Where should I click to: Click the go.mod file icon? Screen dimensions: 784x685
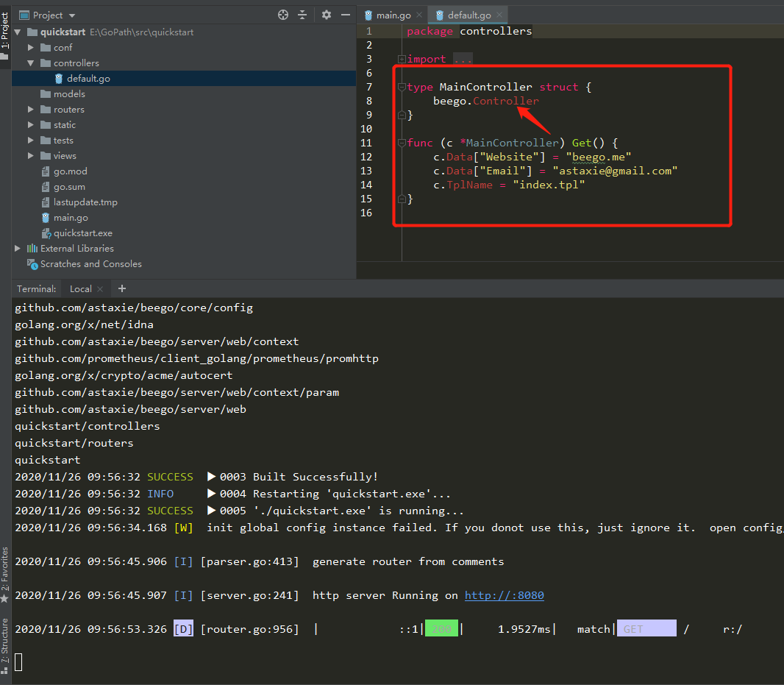46,171
